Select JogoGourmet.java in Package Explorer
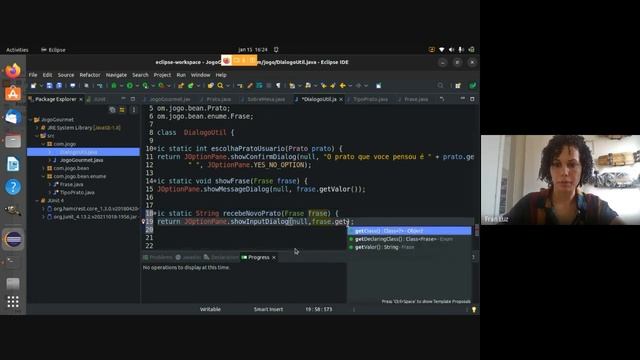Image resolution: width=640 pixels, height=360 pixels. (82, 160)
